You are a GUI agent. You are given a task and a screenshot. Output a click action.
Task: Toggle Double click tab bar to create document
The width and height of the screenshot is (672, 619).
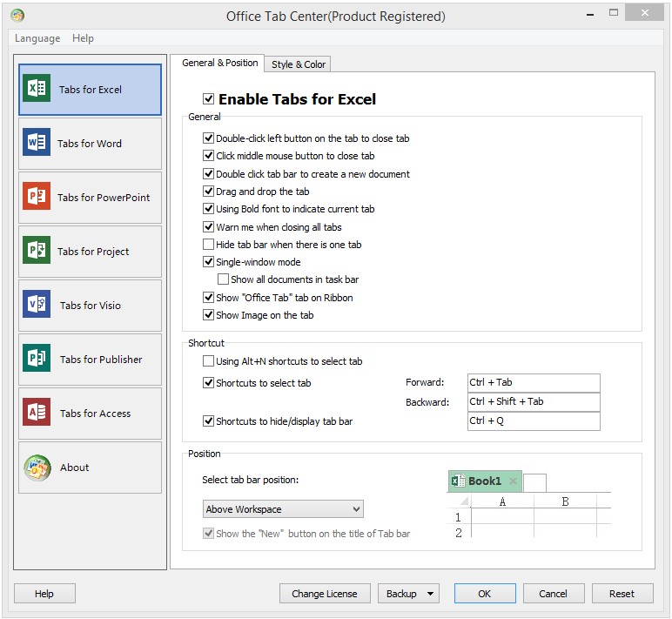coord(208,173)
